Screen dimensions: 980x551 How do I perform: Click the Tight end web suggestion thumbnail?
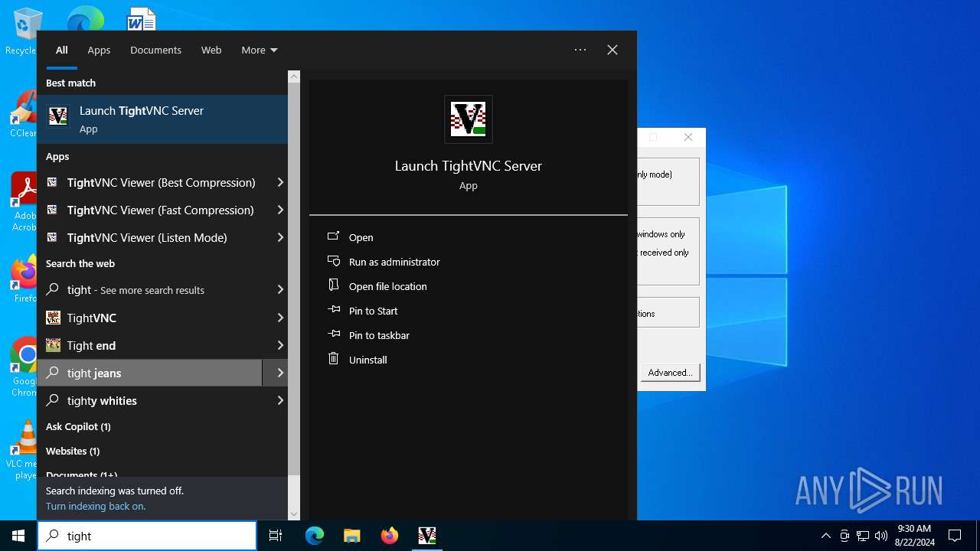tap(53, 345)
